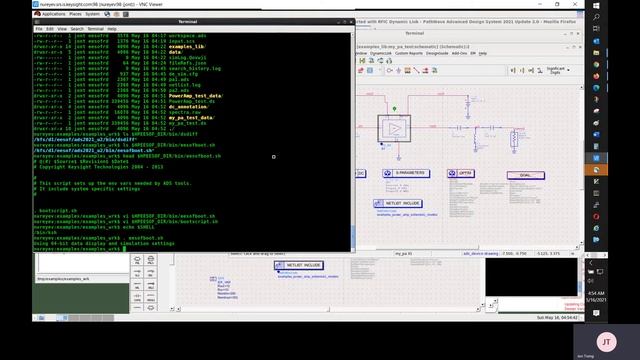Click the orange component icon in ADS toolbar
Image resolution: width=640 pixels, height=360 pixels.
pos(407,71)
